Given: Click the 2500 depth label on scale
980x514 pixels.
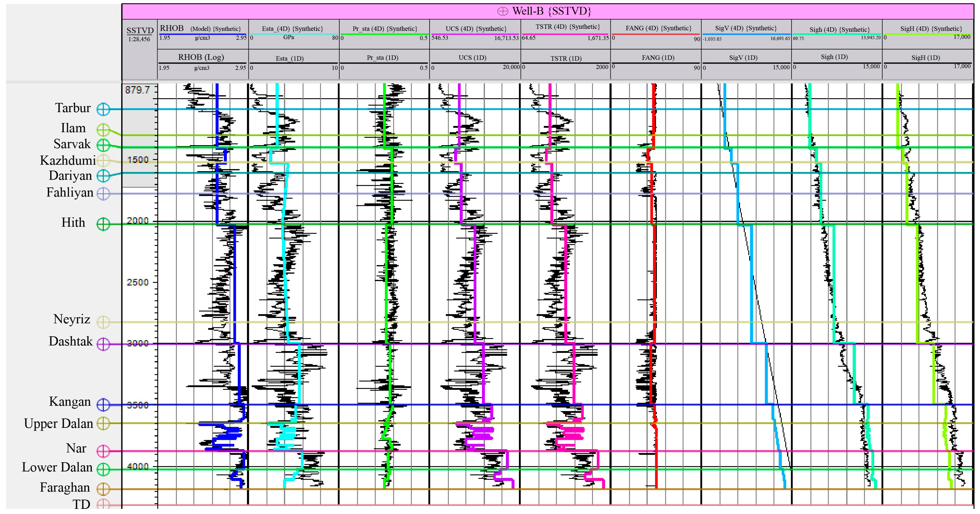Looking at the screenshot, I should click(x=137, y=282).
